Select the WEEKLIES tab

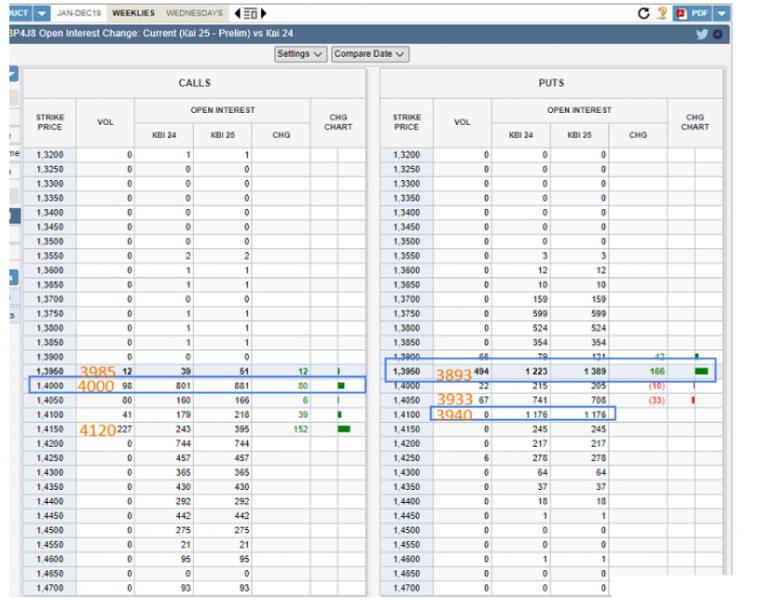(133, 13)
